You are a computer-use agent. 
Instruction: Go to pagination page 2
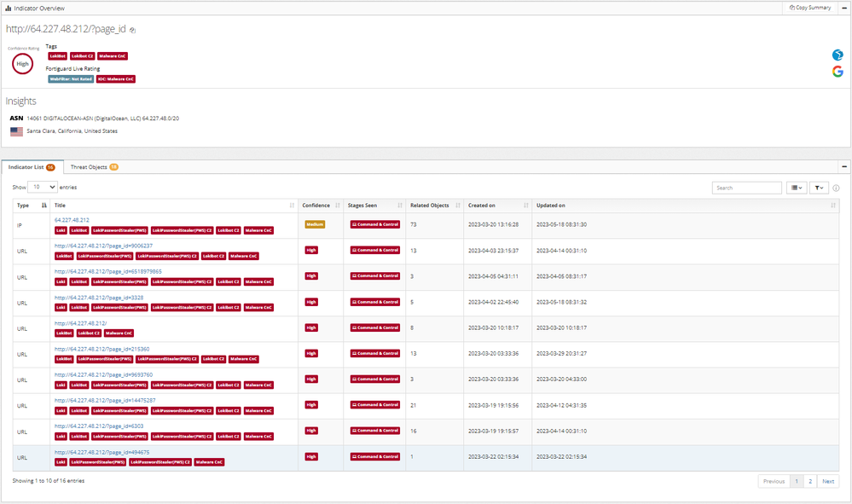point(810,481)
